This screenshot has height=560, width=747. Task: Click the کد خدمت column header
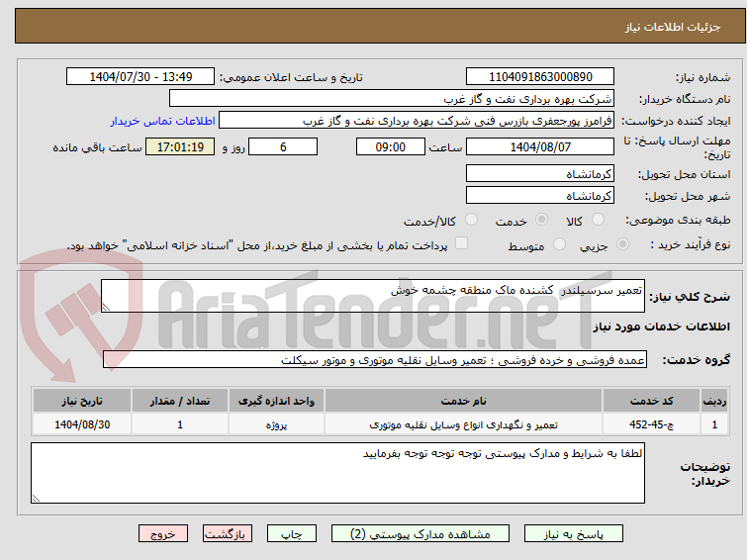tap(651, 401)
